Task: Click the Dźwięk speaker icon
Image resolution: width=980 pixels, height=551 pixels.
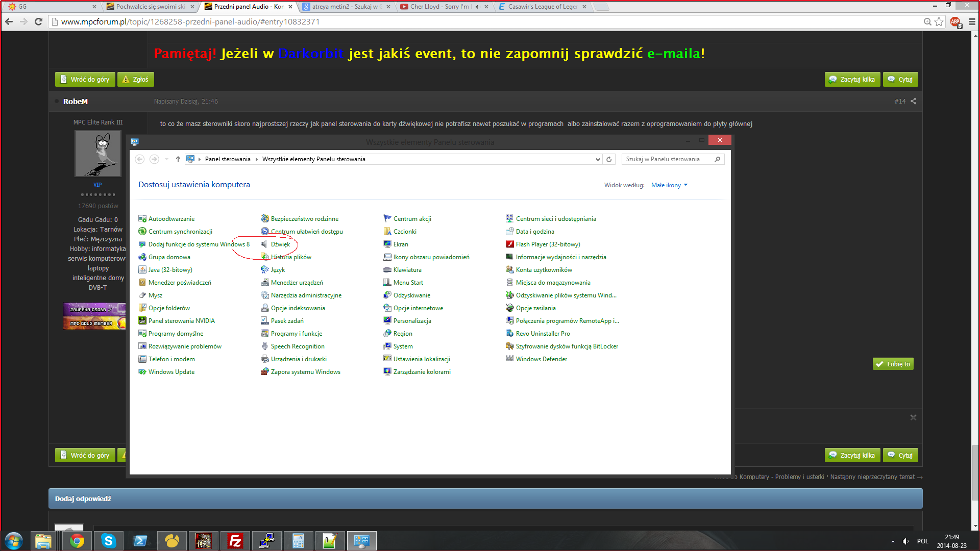Action: (264, 244)
